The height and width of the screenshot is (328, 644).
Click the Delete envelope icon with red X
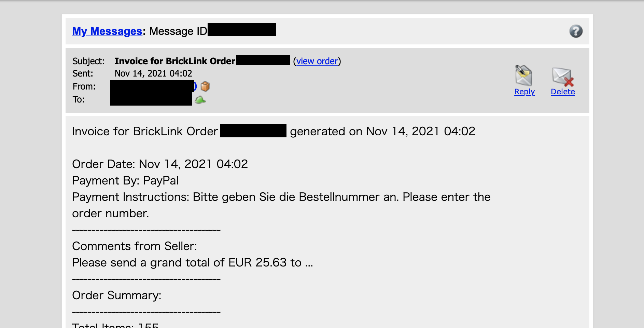tap(561, 77)
